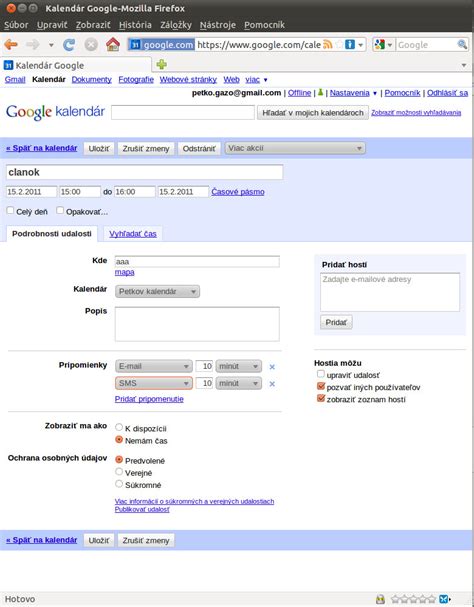The image size is (474, 607).
Task: Expand the Nastavenia dropdown arrow
Action: pyautogui.click(x=375, y=93)
